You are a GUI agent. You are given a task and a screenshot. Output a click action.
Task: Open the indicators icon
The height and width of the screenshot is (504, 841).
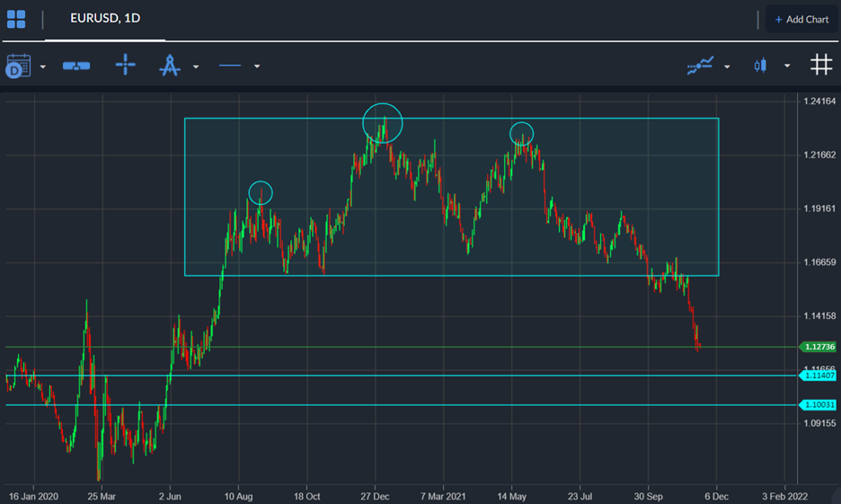point(701,66)
